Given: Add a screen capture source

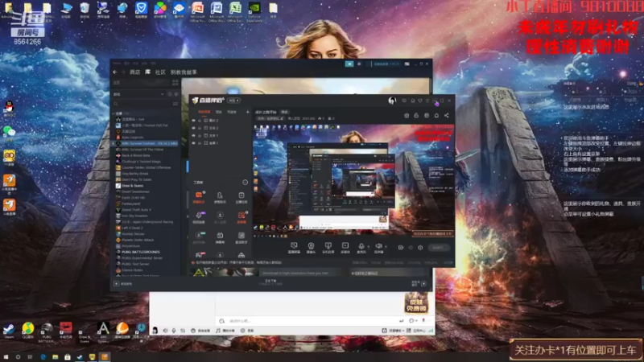Looking at the screenshot, I should [x=294, y=248].
